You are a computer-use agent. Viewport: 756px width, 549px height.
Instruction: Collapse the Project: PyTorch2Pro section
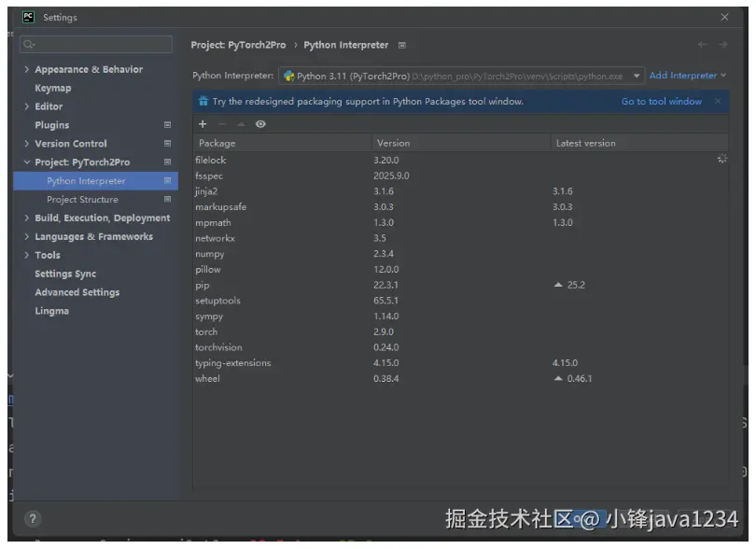click(26, 162)
